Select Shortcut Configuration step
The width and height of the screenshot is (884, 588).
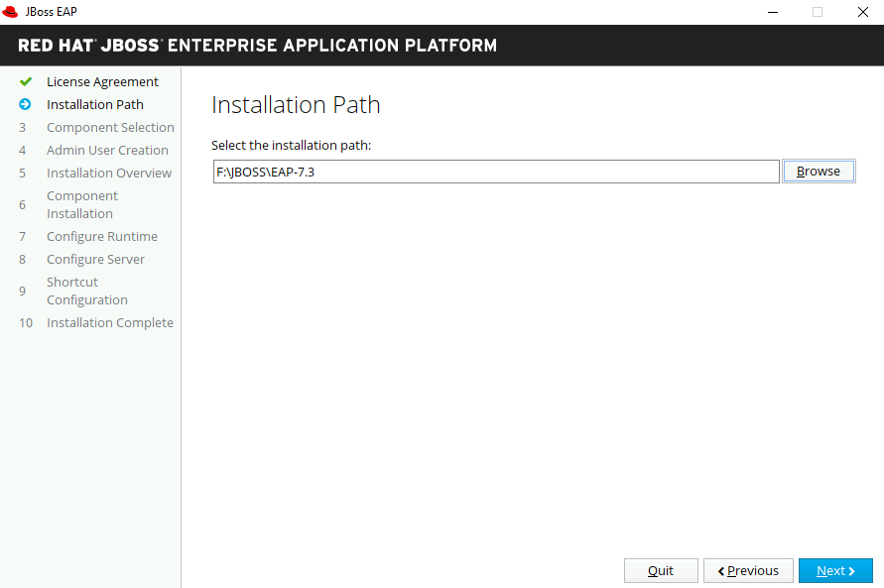[x=87, y=291]
